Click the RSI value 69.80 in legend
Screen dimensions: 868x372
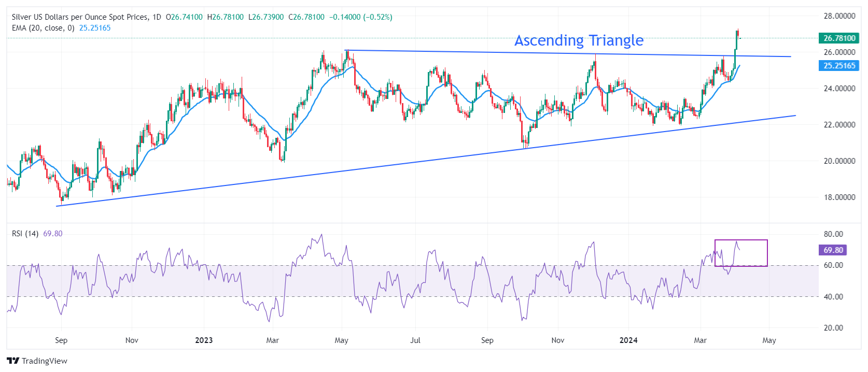[52, 234]
